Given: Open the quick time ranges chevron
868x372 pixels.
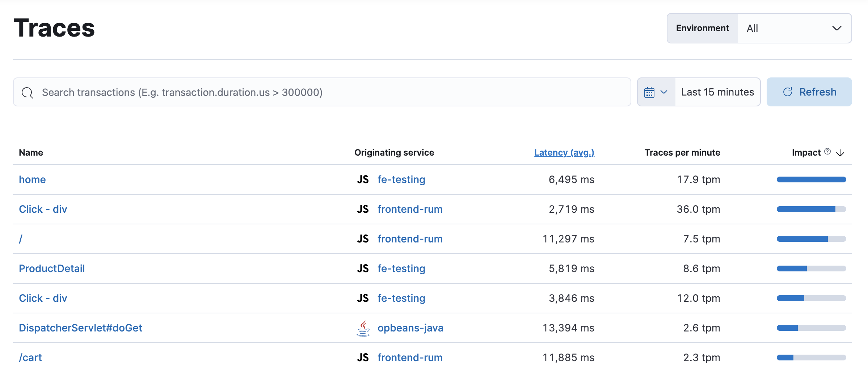Looking at the screenshot, I should (x=665, y=92).
